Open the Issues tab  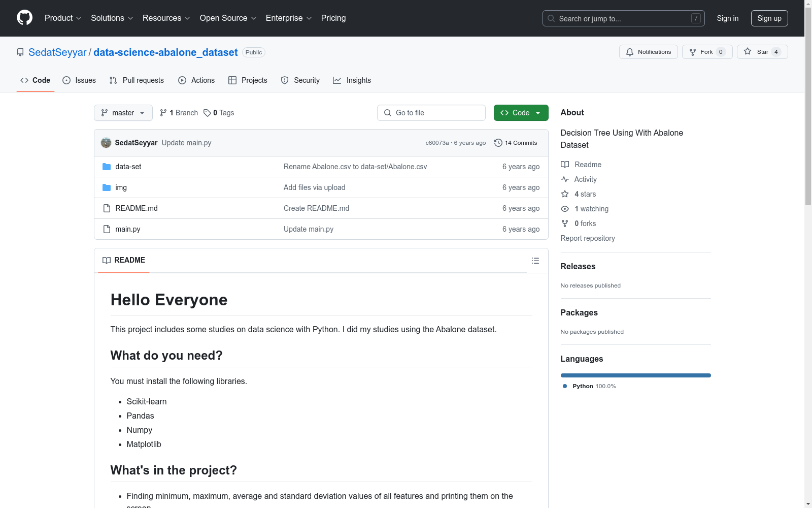click(x=79, y=80)
